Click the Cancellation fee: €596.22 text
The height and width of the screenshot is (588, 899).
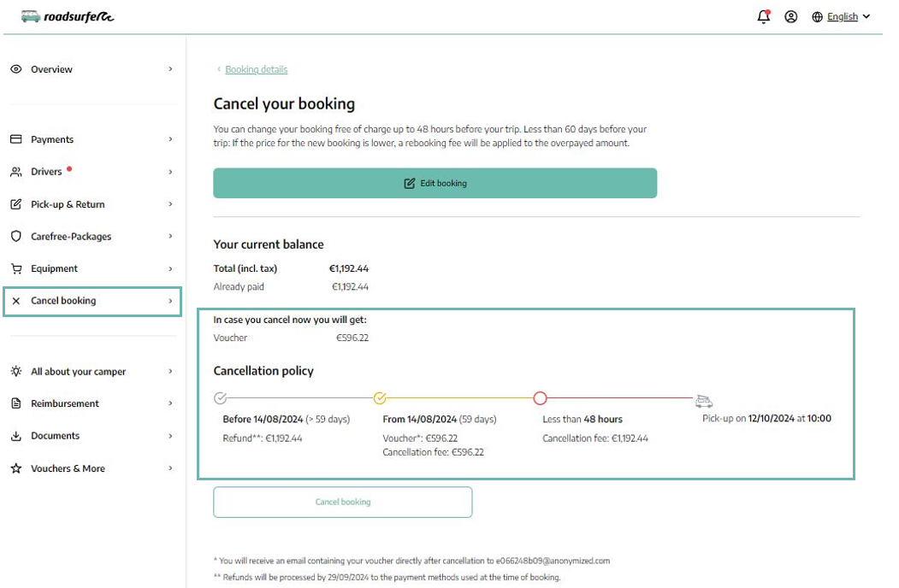click(x=434, y=452)
